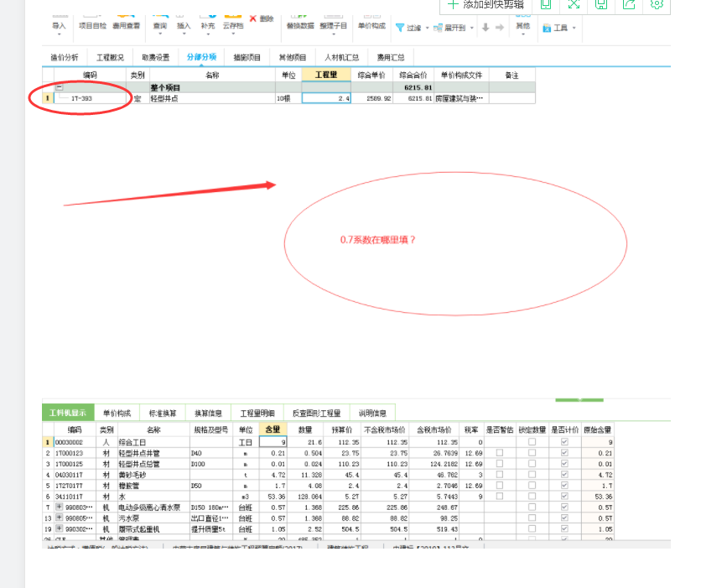Screen dimensions: 701x588
Task: Click 费用查看 toolbar button
Action: tap(126, 23)
